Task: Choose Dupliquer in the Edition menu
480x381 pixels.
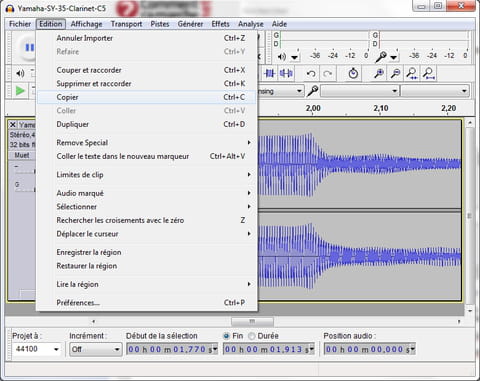Action: (x=147, y=124)
